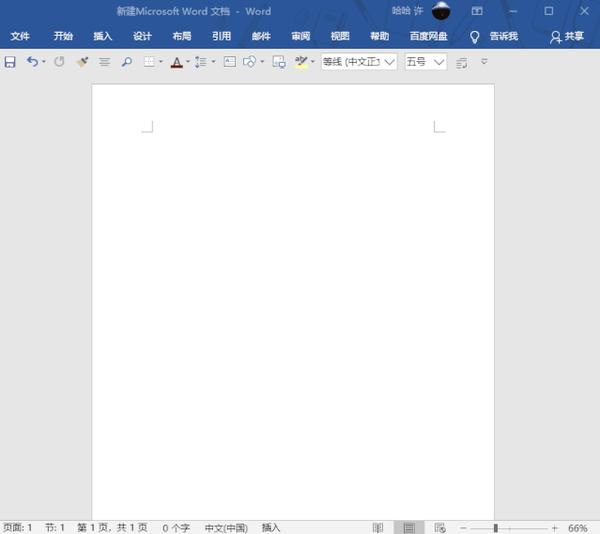600x534 pixels.
Task: Click the 节: 1 section entry
Action: [x=55, y=528]
